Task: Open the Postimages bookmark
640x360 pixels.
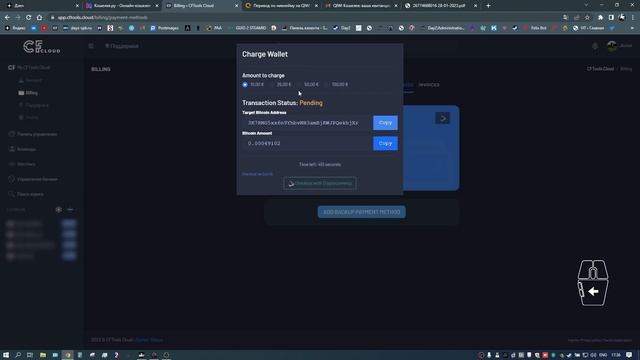Action: 165,28
